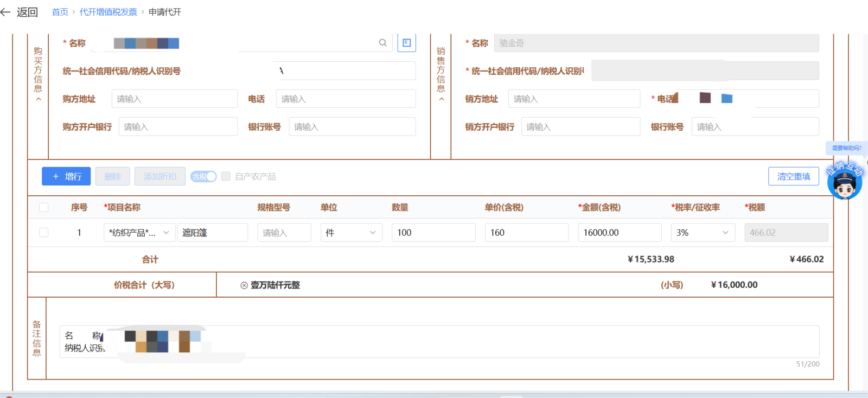The image size is (868, 398).
Task: Focus the 销方地址 input field
Action: [x=575, y=99]
